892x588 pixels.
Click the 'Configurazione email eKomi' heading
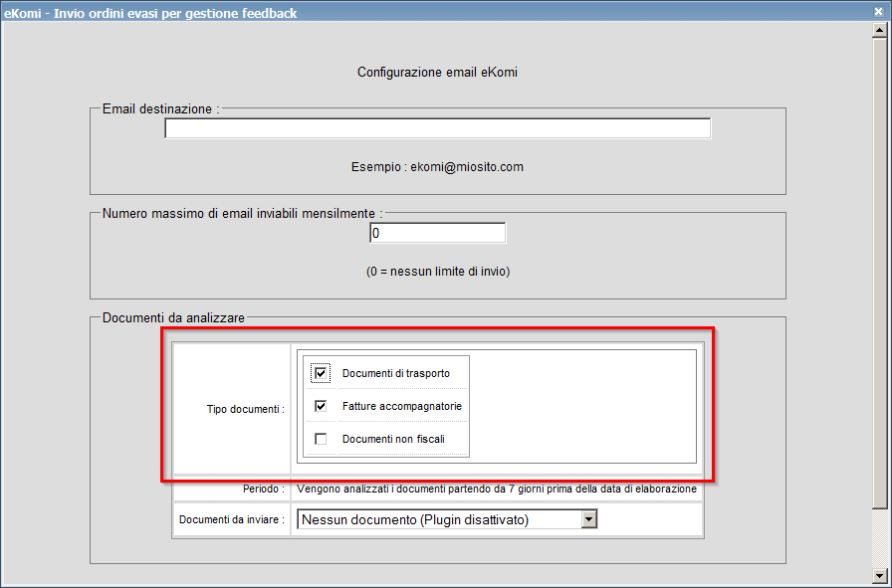(x=437, y=73)
